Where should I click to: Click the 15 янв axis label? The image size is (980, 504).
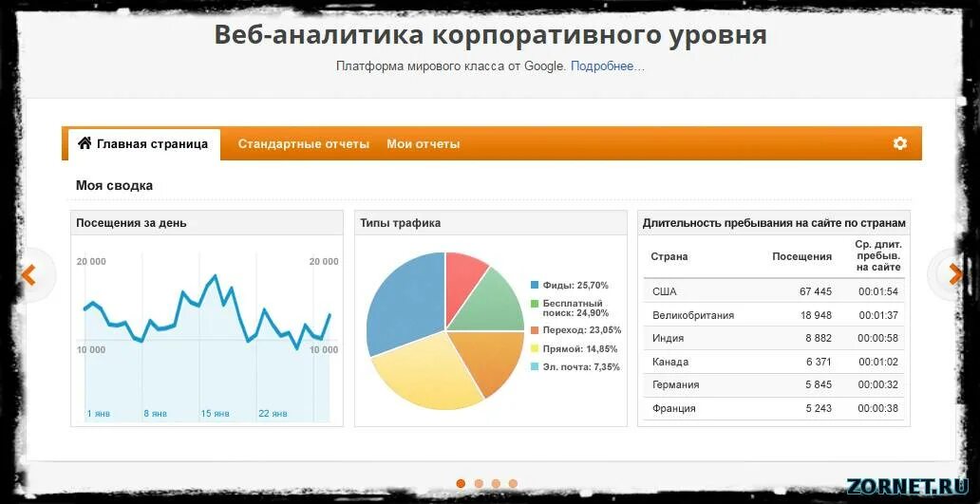[215, 414]
